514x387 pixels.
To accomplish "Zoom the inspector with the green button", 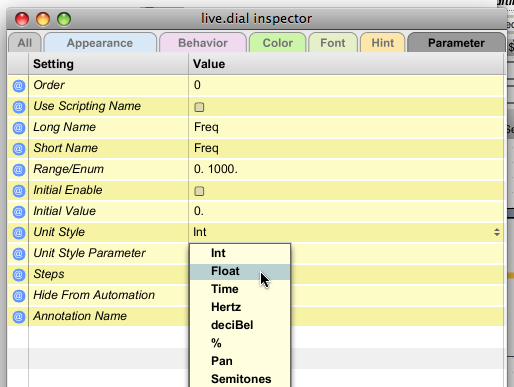I will [64, 19].
